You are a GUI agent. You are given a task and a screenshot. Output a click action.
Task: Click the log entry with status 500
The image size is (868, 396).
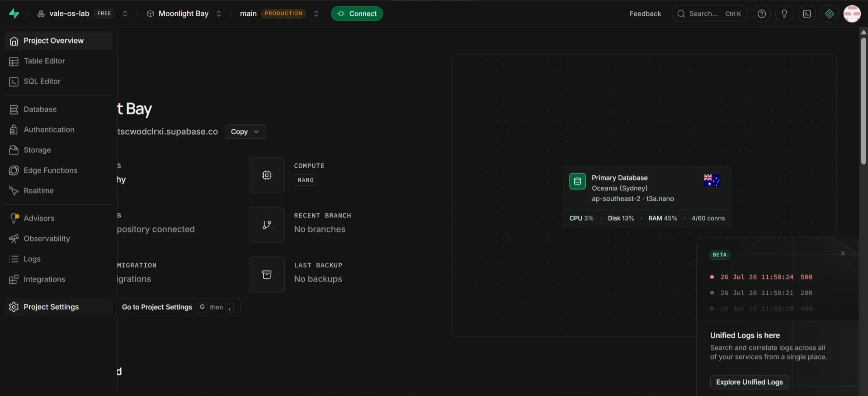[761, 277]
